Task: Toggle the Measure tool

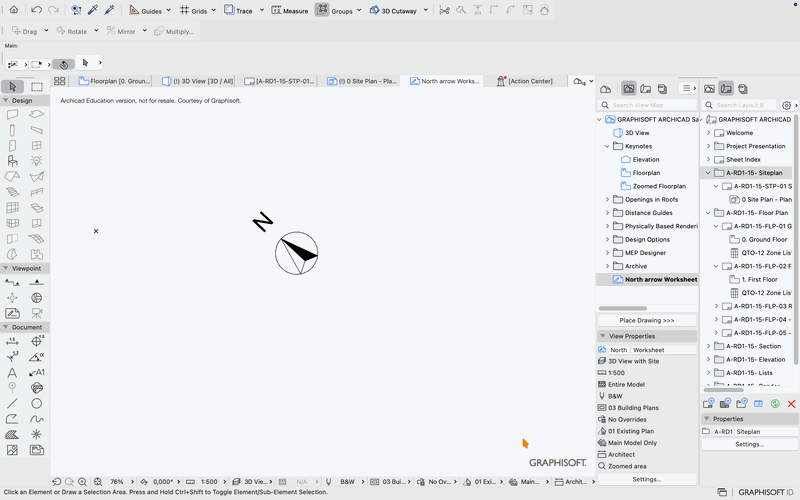Action: pyautogui.click(x=289, y=10)
